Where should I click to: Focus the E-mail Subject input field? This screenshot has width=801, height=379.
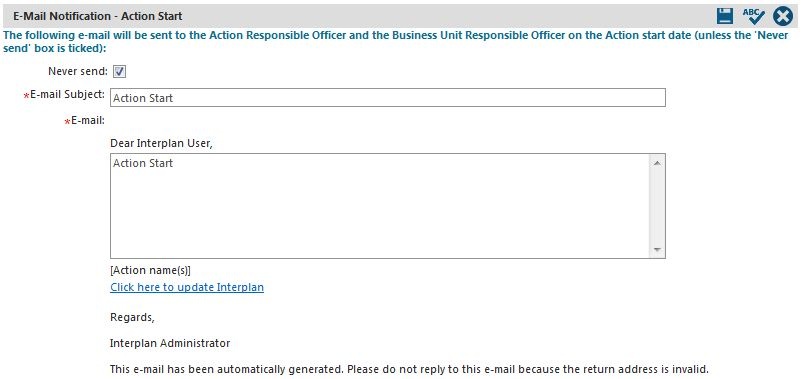point(388,98)
